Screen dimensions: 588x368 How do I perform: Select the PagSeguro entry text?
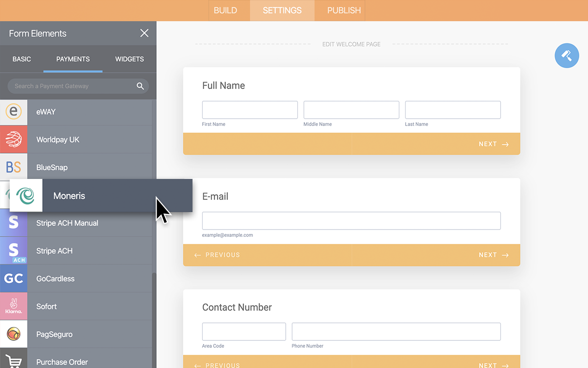(x=54, y=334)
